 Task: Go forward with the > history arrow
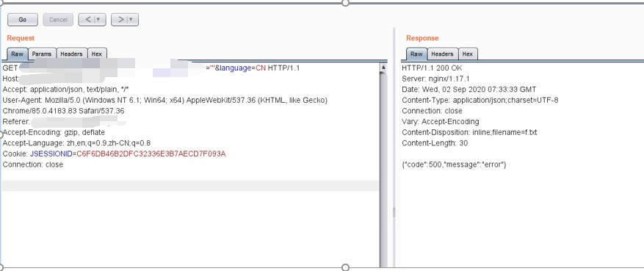(120, 19)
